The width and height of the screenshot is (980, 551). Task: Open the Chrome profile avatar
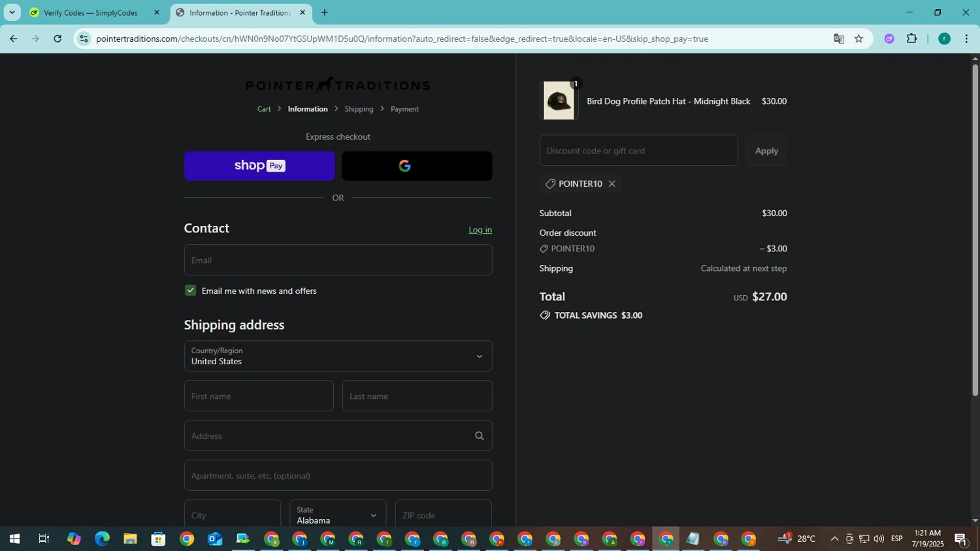[944, 39]
